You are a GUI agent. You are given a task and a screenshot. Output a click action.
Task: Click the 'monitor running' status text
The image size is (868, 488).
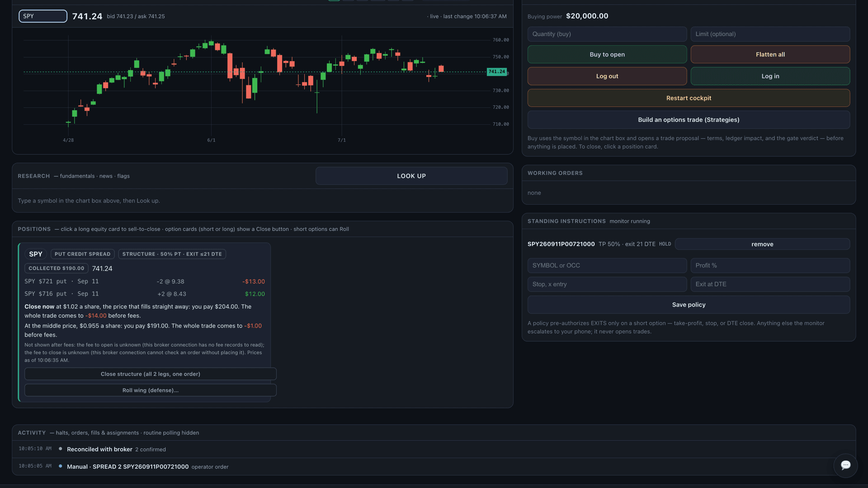(x=630, y=221)
